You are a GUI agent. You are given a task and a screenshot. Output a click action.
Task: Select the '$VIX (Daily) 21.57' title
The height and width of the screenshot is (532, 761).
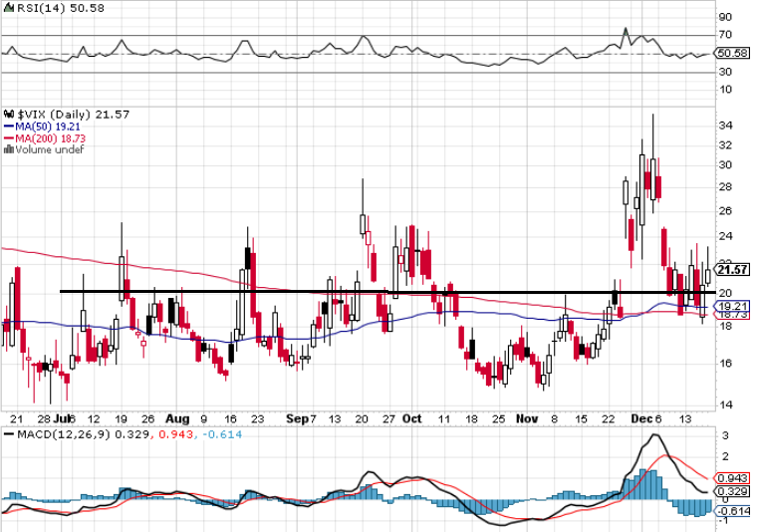pyautogui.click(x=74, y=115)
